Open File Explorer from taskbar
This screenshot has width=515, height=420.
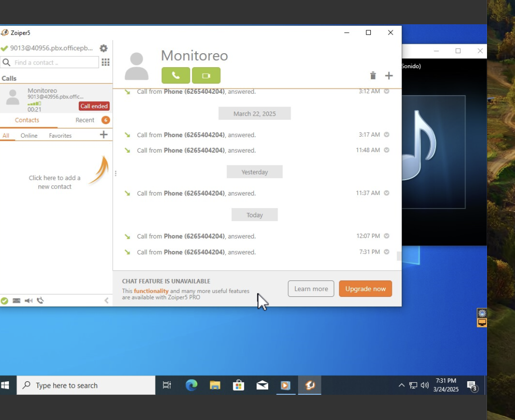215,385
